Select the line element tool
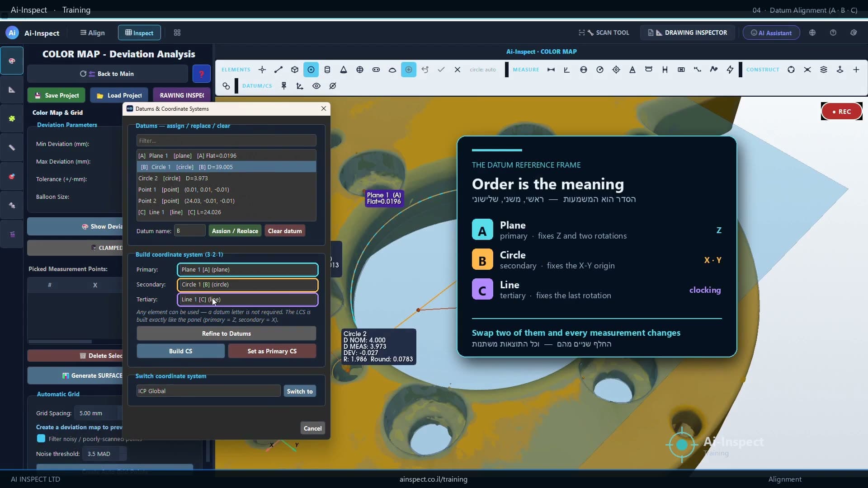 278,70
